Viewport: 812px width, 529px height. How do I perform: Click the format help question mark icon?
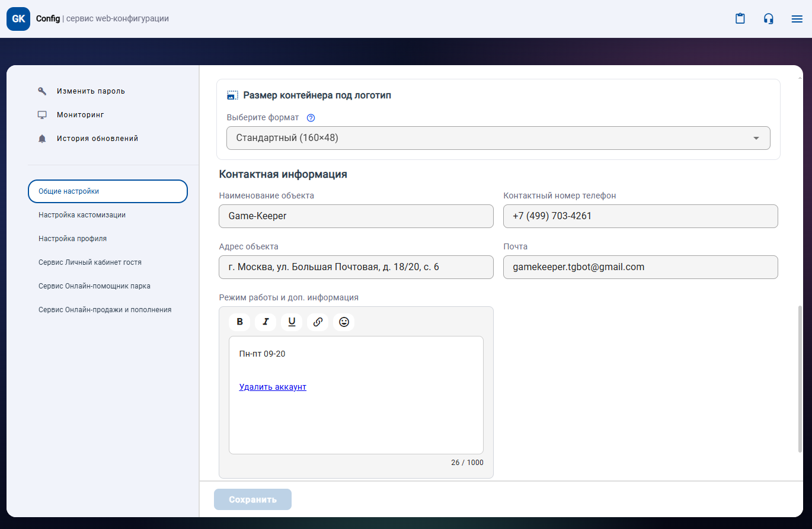311,118
